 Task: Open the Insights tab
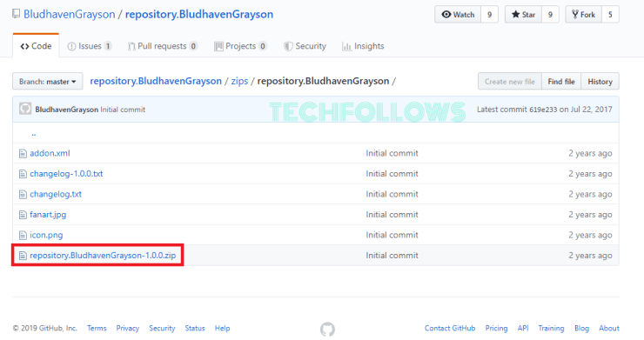click(x=363, y=46)
